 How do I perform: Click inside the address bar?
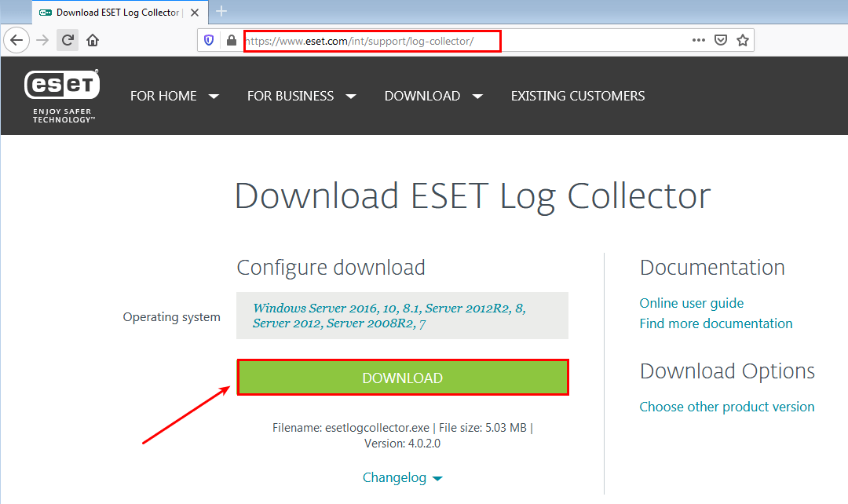(369, 40)
